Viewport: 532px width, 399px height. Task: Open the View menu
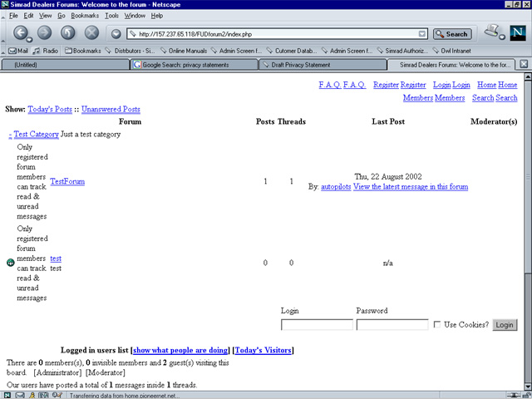click(45, 16)
